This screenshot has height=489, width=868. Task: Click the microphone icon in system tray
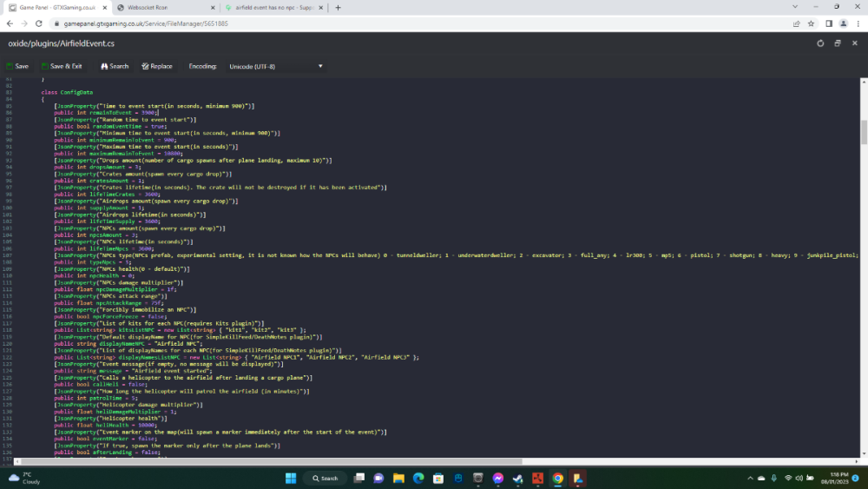[774, 478]
